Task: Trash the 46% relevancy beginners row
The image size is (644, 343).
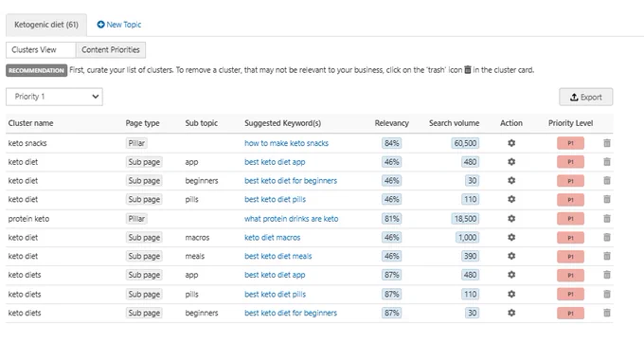Action: [x=607, y=180]
